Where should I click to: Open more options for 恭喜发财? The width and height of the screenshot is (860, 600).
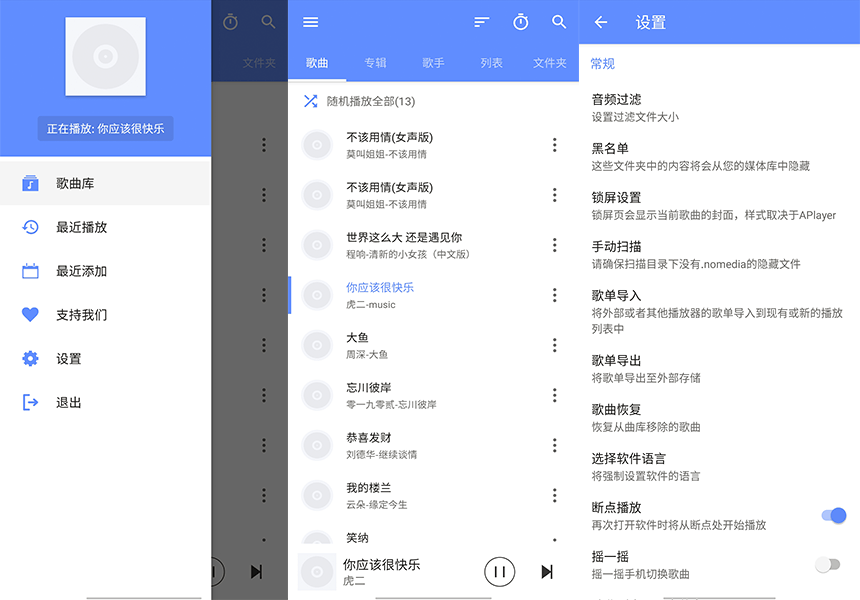(555, 445)
